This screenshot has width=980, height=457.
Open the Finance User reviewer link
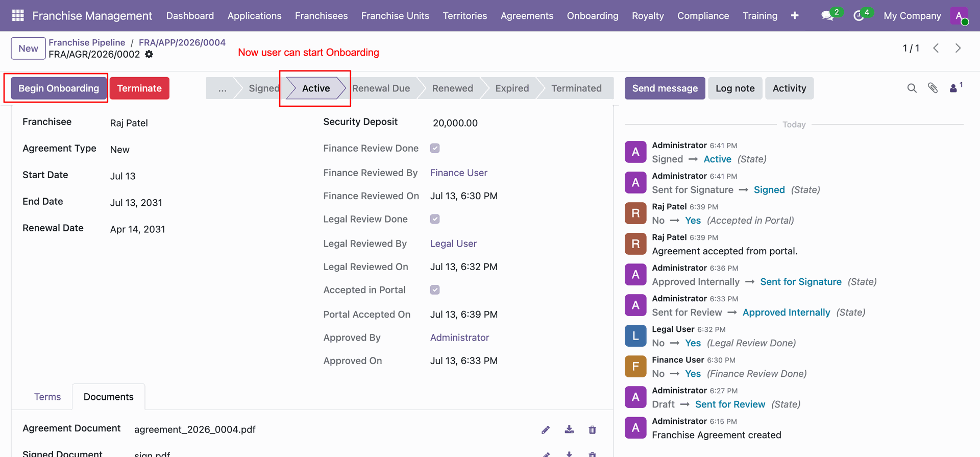458,173
